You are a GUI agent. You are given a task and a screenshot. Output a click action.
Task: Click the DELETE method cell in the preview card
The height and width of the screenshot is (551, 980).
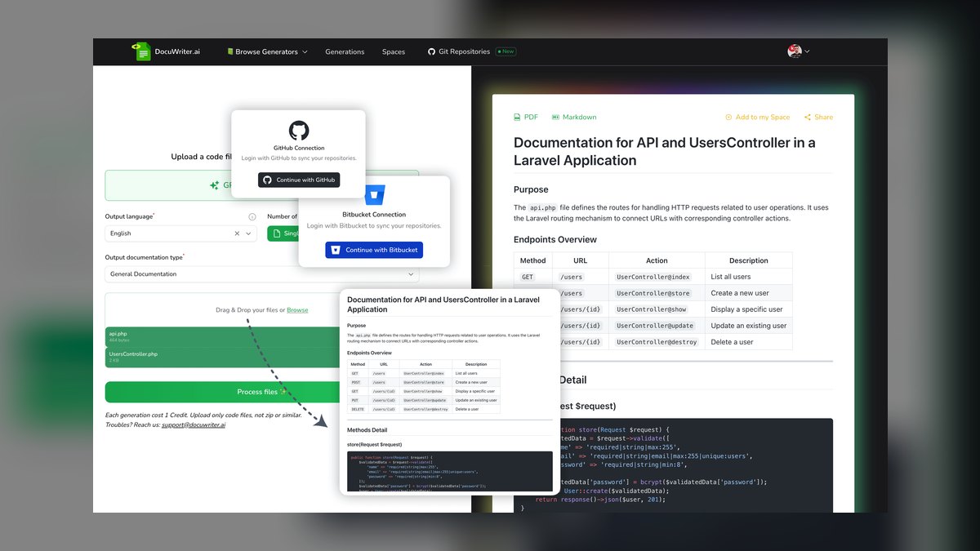[x=358, y=409]
